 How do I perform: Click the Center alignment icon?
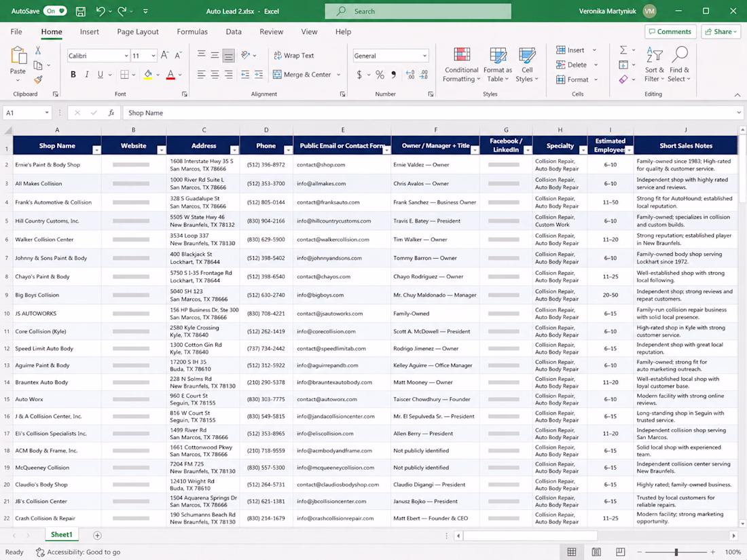coord(215,74)
